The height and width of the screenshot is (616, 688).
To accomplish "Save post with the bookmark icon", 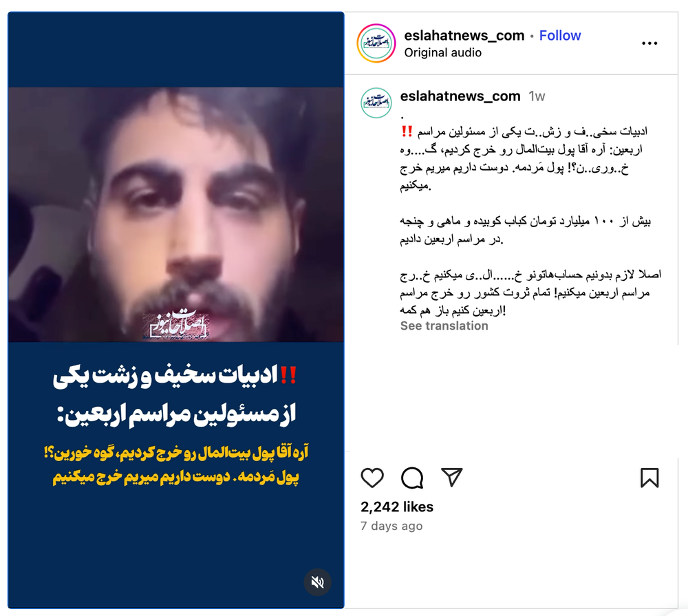I will point(649,478).
